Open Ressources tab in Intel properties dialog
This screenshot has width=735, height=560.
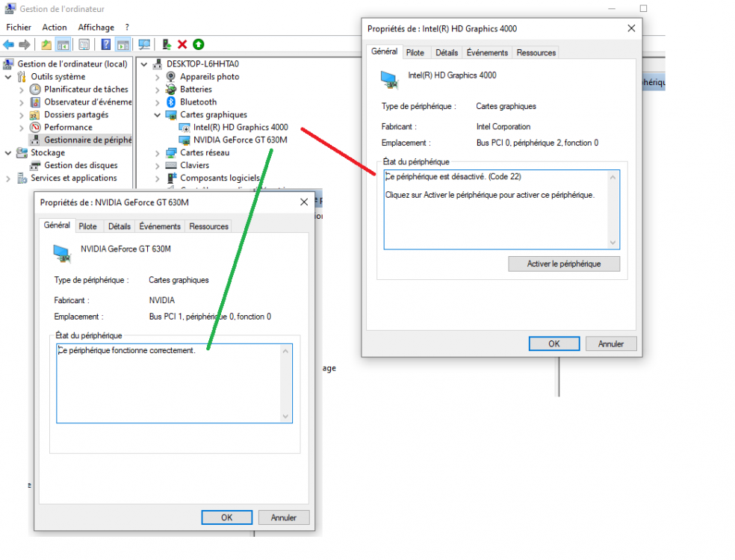pyautogui.click(x=536, y=52)
